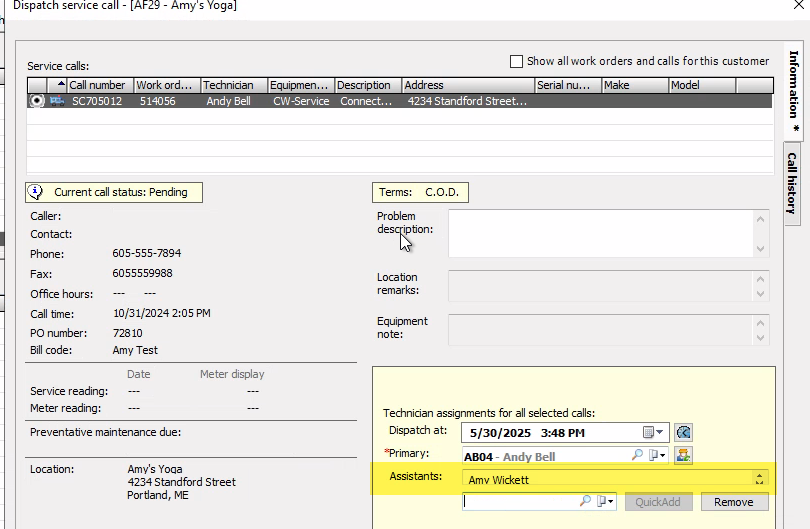Click the Make column header
810x529 pixels.
(x=635, y=85)
